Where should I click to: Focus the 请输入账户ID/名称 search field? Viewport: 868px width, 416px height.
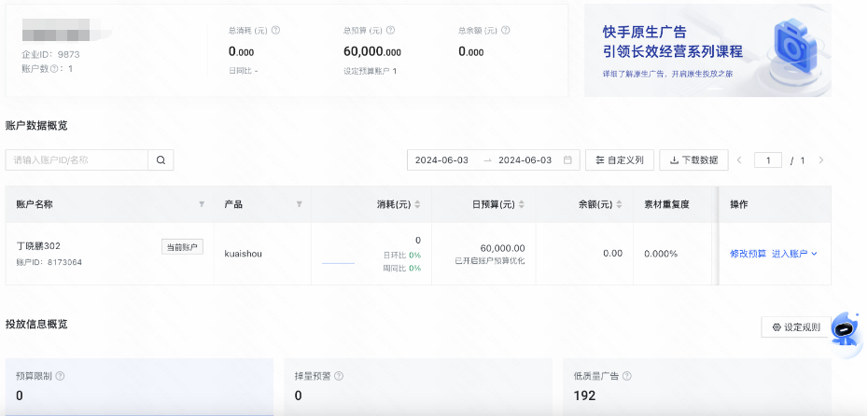(x=77, y=159)
